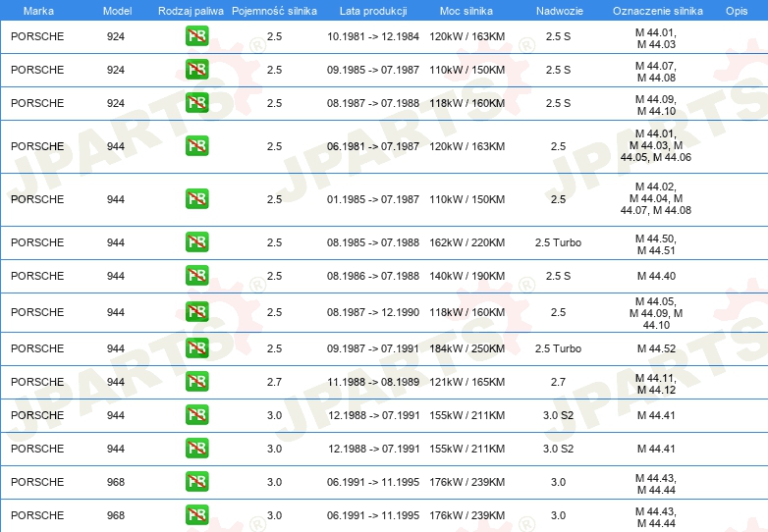Image resolution: width=768 pixels, height=532 pixels.
Task: Click the fuel icon in the 140kW / 190KM row
Action: click(196, 275)
